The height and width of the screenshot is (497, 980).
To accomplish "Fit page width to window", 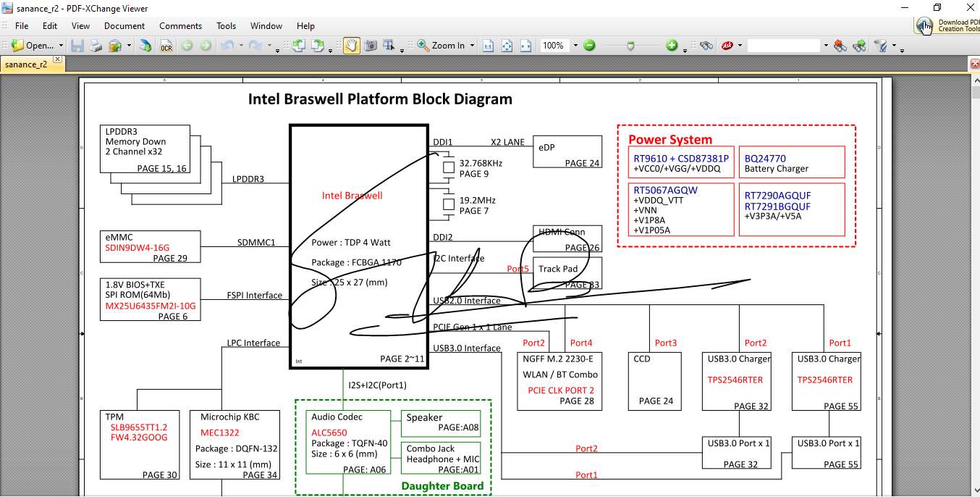I will click(x=526, y=45).
